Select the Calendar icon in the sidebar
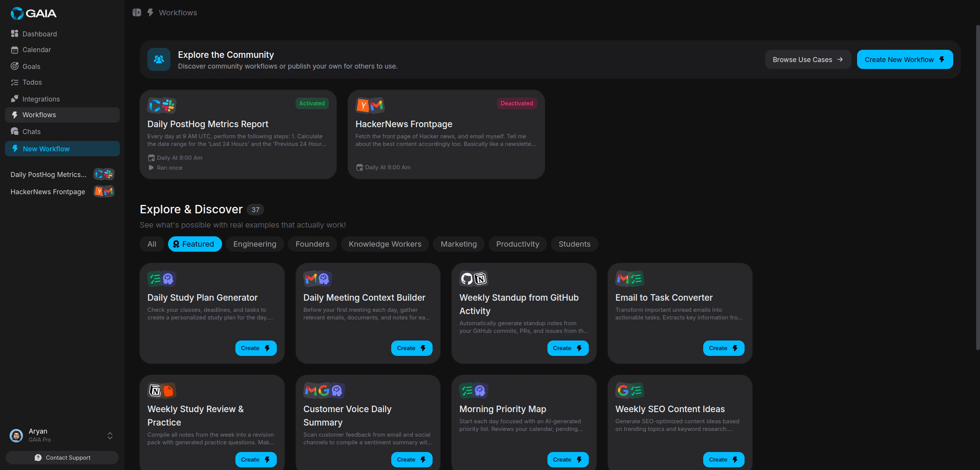The height and width of the screenshot is (470, 980). click(14, 50)
